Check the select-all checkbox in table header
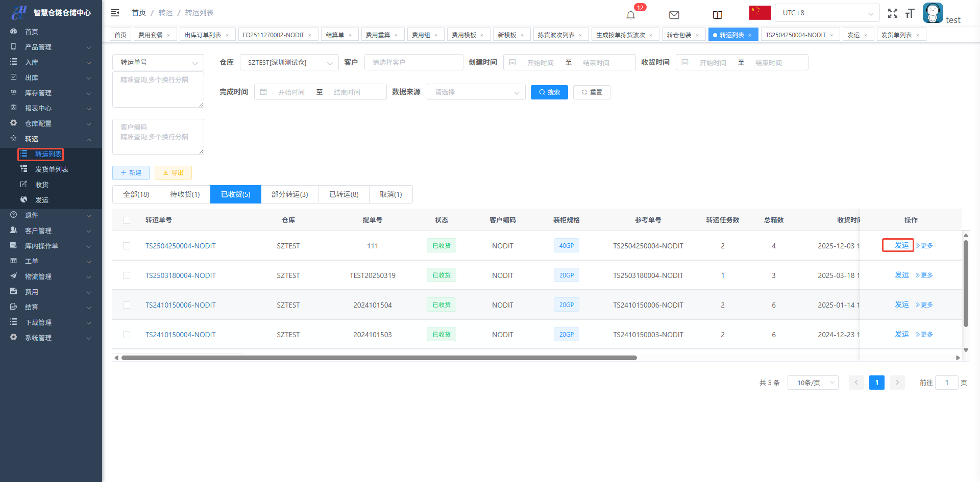Viewport: 980px width, 482px height. click(x=127, y=220)
